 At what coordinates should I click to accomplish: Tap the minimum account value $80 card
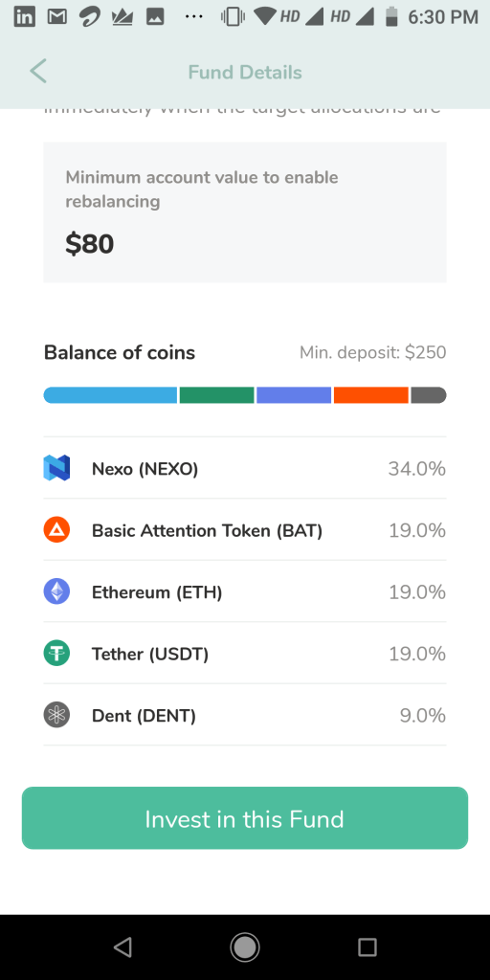tap(245, 212)
